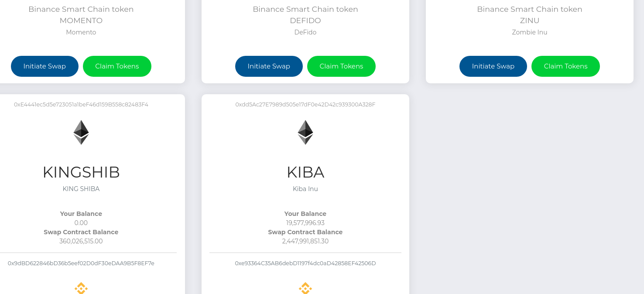The image size is (644, 294).
Task: Click the KIBA balance value 19,577,996.93
Action: click(305, 223)
